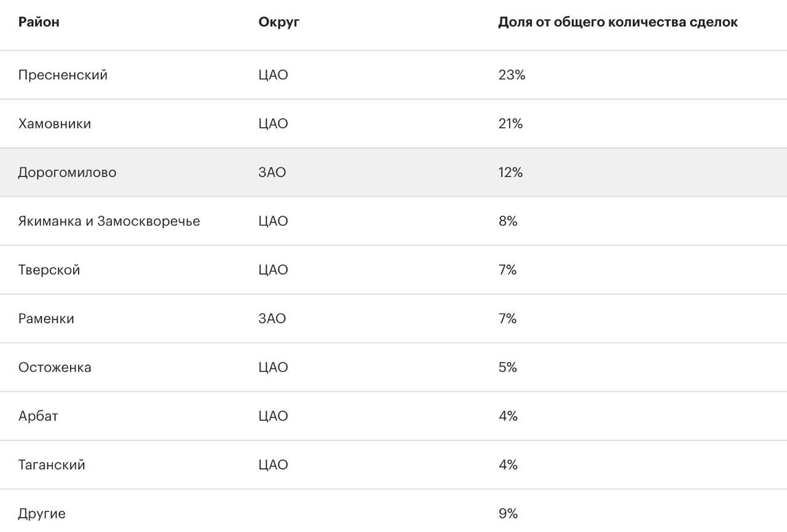
Task: Select the Раменки district cell
Action: (x=46, y=318)
